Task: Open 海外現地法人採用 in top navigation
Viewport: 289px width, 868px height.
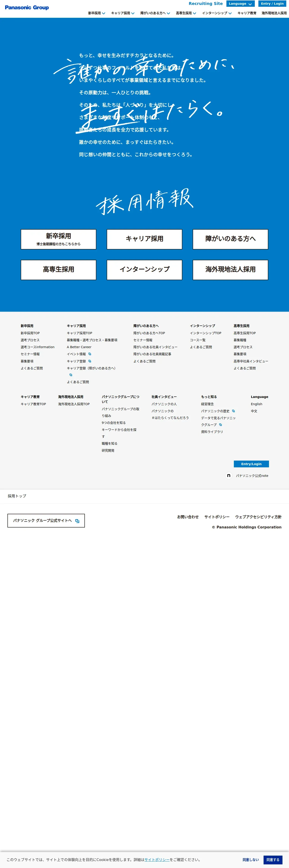Action: tap(274, 13)
